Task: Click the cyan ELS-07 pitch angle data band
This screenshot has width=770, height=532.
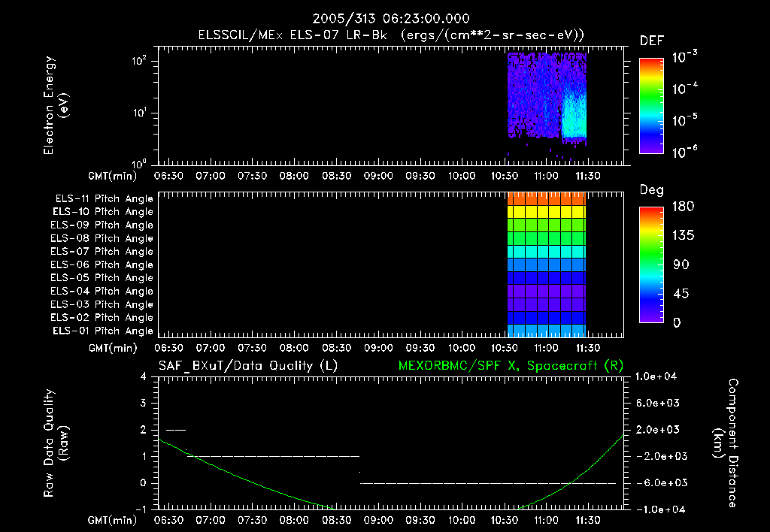Action: (x=547, y=252)
